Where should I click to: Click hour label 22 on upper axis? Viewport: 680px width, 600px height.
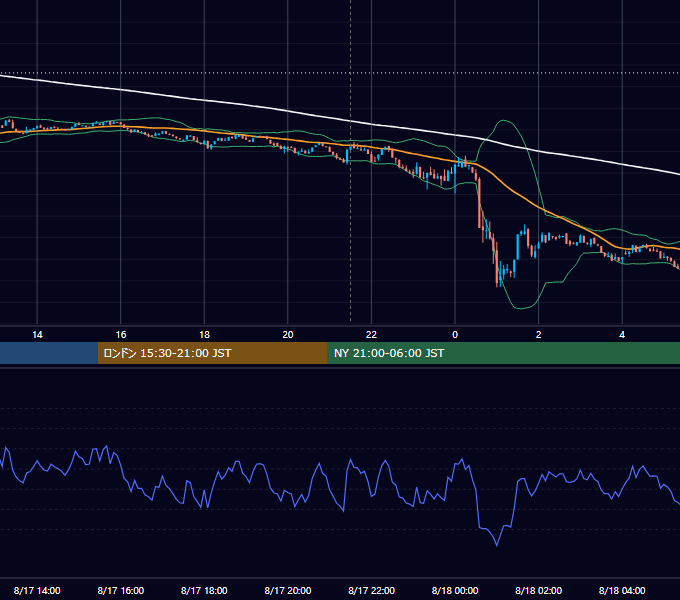coord(371,335)
